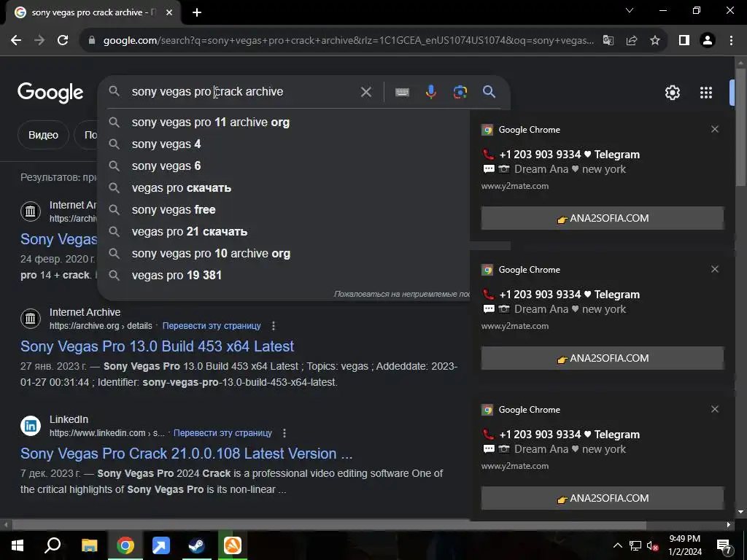Open the Видео search filter
This screenshot has width=747, height=560.
point(43,135)
